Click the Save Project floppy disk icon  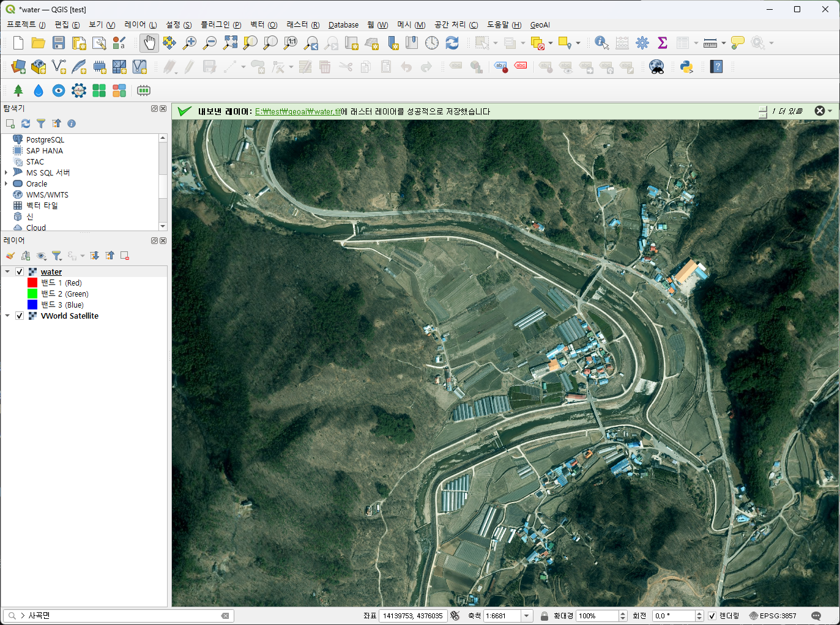[59, 43]
